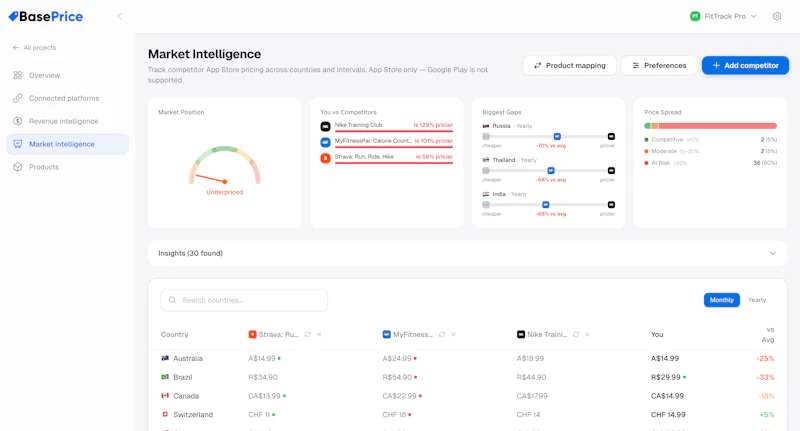Click the Russia flag in Biggest Gaps
This screenshot has width=800, height=431.
(486, 126)
